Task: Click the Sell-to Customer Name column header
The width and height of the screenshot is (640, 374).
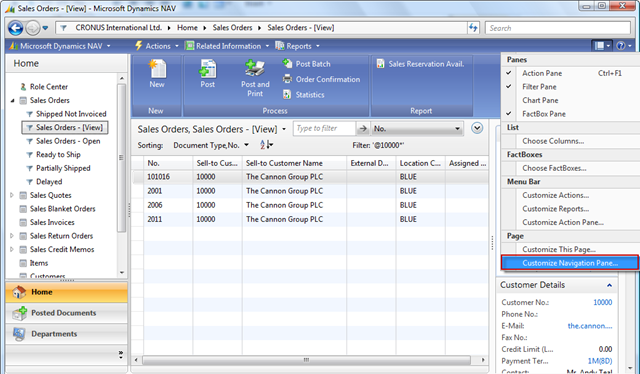Action: tap(294, 163)
